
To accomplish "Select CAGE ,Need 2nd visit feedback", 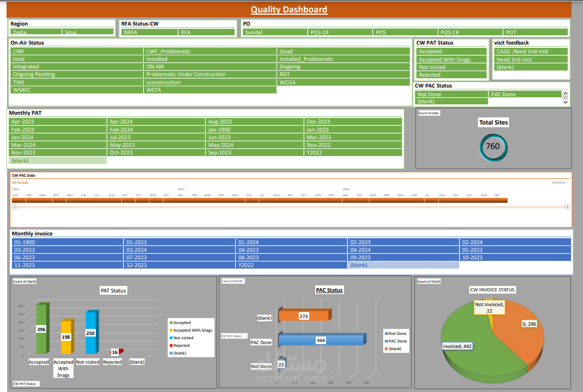I will [x=531, y=51].
